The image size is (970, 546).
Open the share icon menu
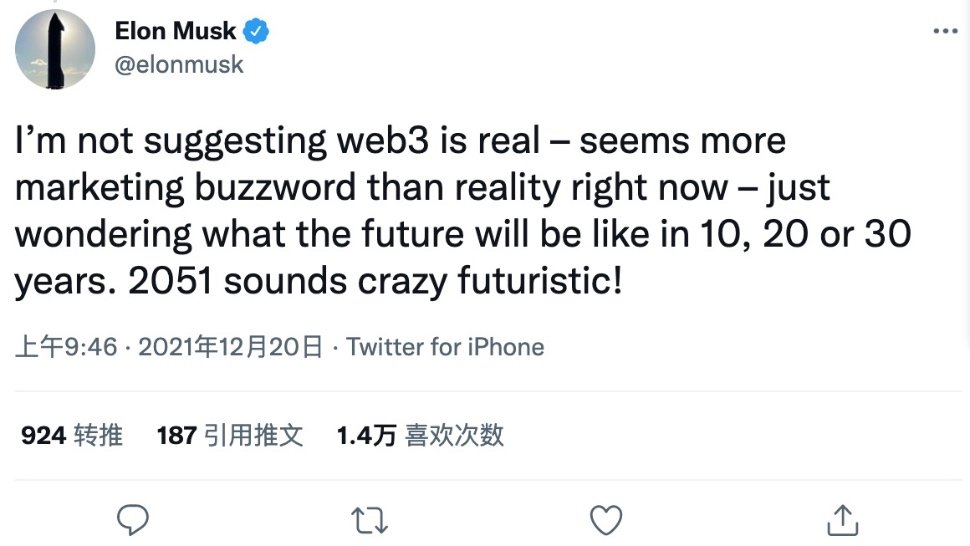[843, 518]
